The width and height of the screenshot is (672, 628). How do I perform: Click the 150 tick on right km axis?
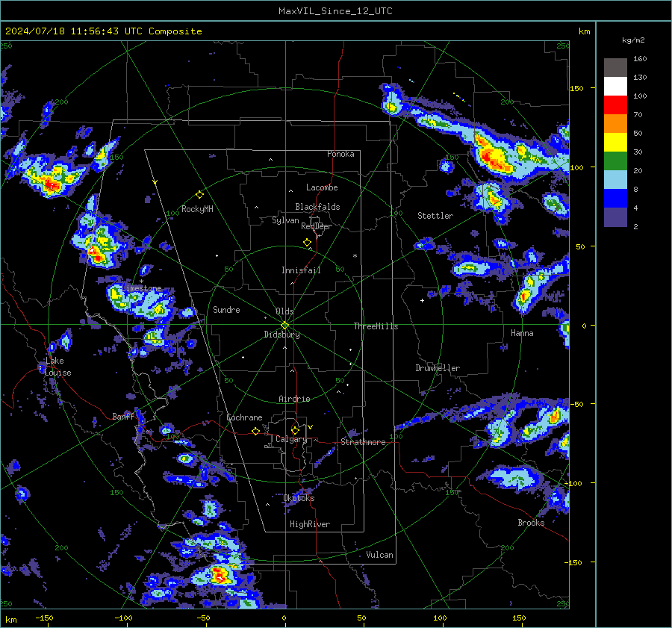[x=576, y=88]
